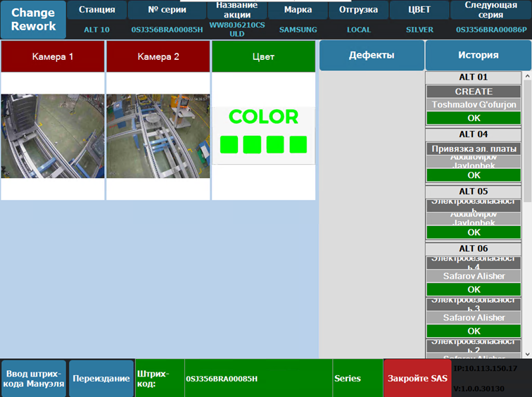Click the Change Rework button
The height and width of the screenshot is (397, 532).
33,20
